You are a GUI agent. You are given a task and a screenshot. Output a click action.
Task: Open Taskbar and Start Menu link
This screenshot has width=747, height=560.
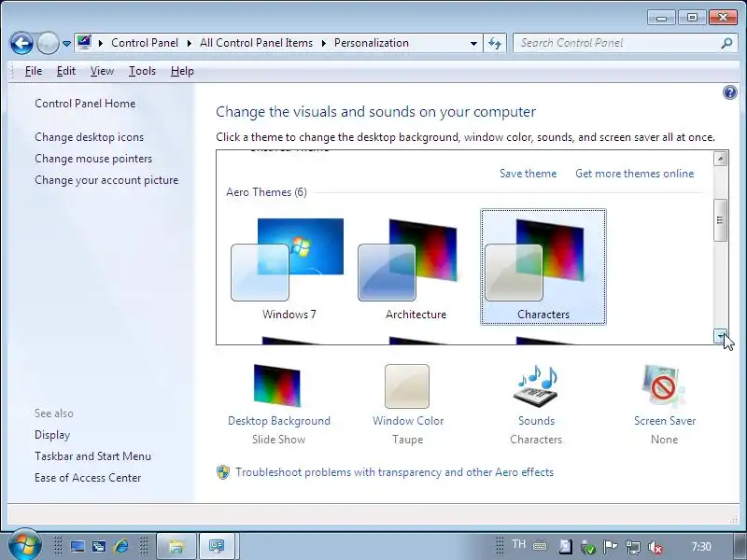point(92,456)
